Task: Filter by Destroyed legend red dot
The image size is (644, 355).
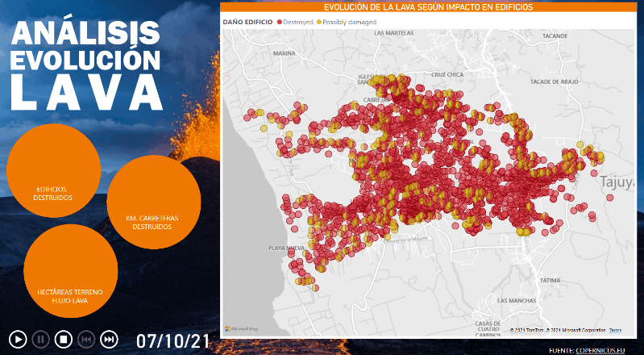Action: pyautogui.click(x=280, y=23)
